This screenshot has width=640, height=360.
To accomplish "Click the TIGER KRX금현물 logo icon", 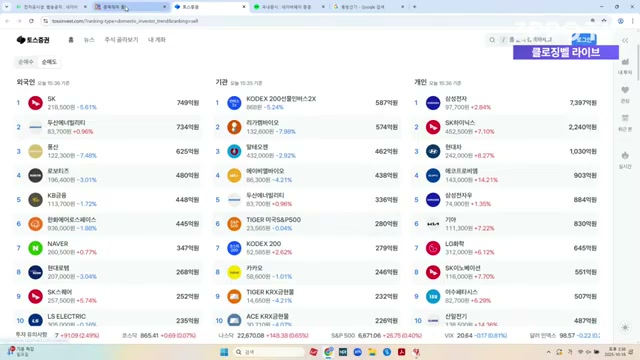I will (x=234, y=296).
